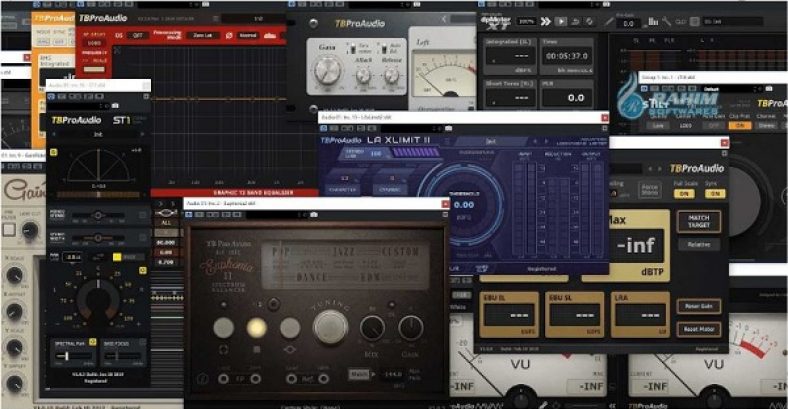Click the Mono/Stereo slider in ST1
Viewport: 788px width, 409px height.
pyautogui.click(x=98, y=215)
